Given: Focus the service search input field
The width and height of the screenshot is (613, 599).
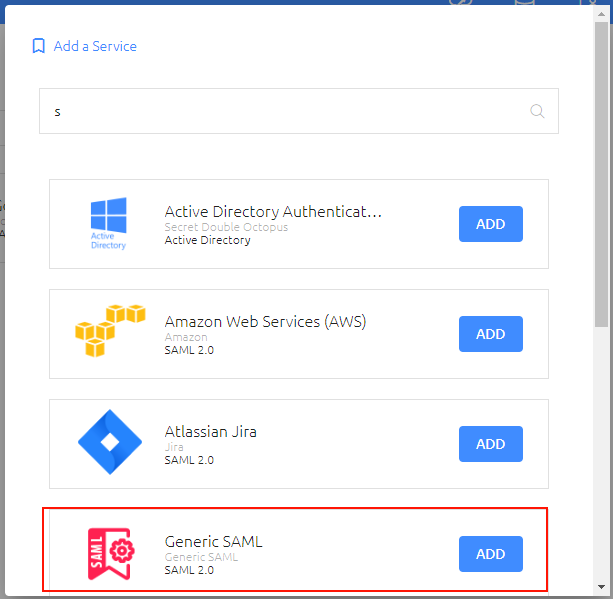Looking at the screenshot, I should [x=299, y=111].
